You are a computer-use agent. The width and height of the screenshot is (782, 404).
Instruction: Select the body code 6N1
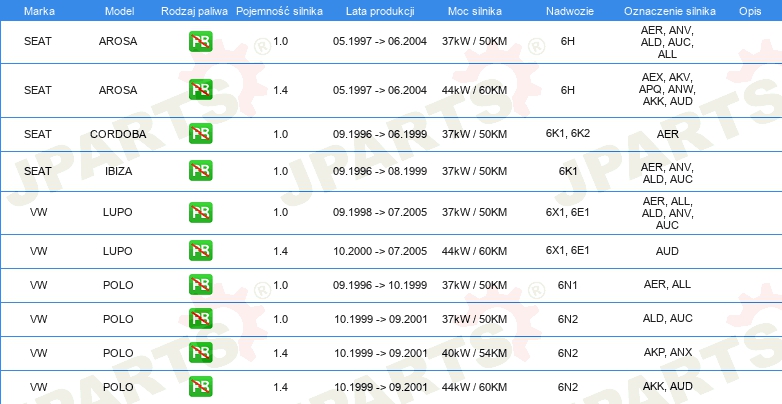(x=568, y=285)
